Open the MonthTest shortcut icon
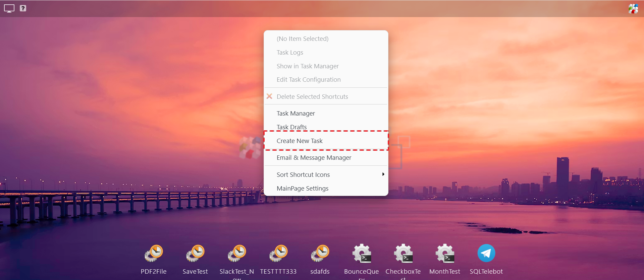644x280 pixels. [x=445, y=254]
